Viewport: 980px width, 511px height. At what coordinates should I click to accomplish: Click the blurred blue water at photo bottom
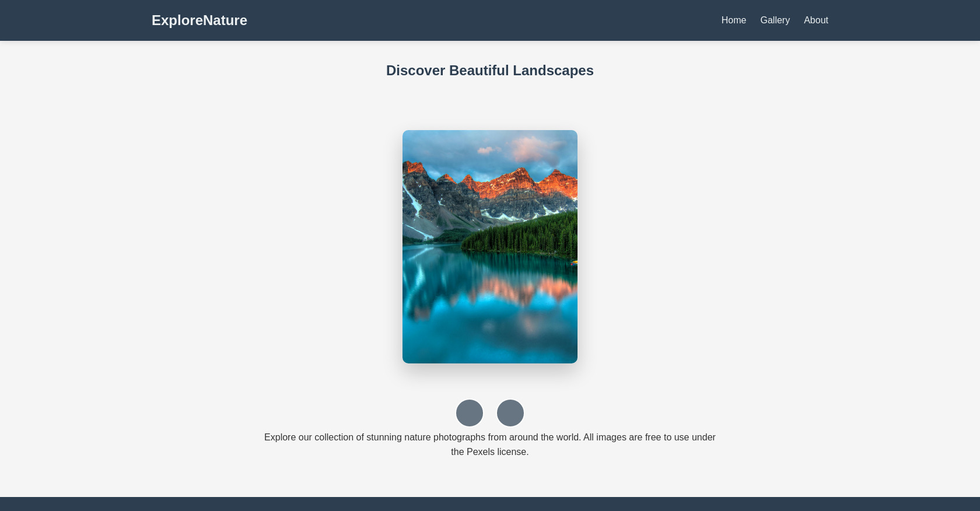490,344
